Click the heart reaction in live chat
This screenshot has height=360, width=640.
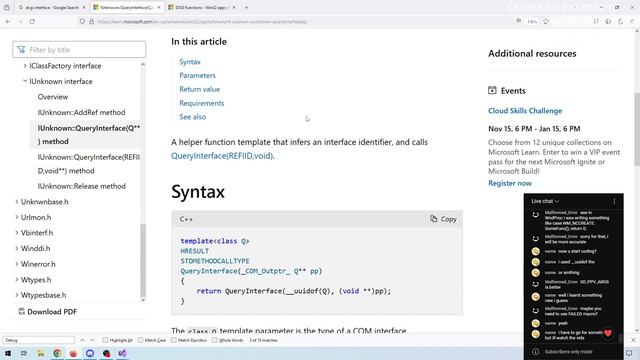coord(608,333)
